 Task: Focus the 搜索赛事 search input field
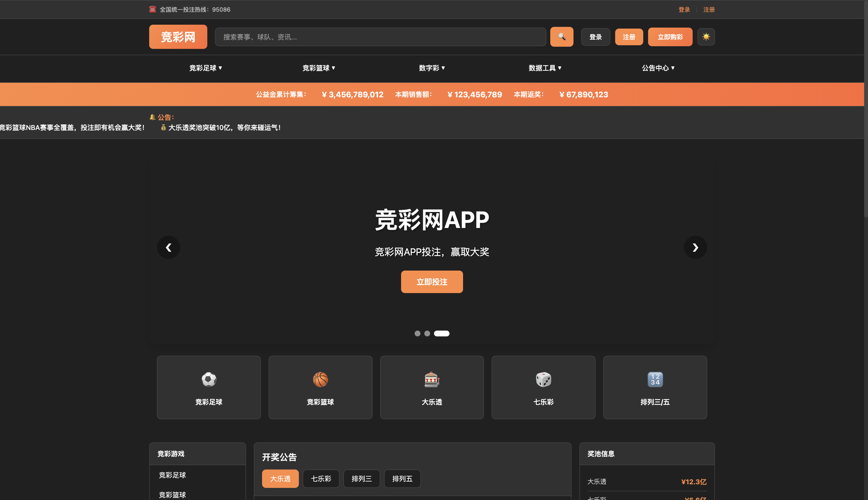[x=380, y=37]
